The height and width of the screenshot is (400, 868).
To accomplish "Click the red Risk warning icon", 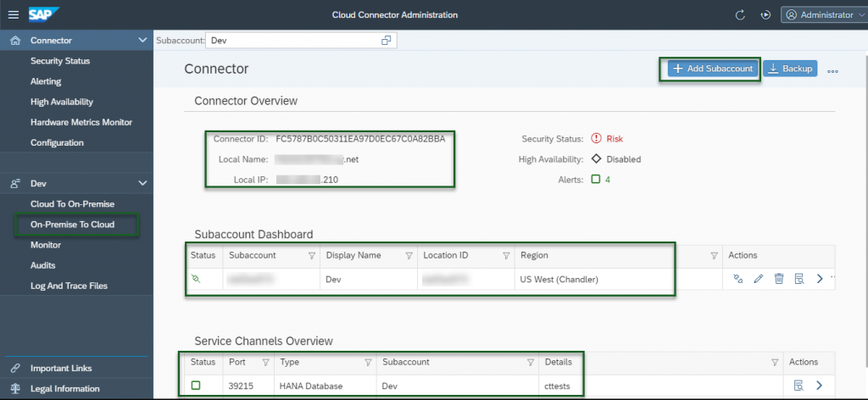I will (596, 139).
